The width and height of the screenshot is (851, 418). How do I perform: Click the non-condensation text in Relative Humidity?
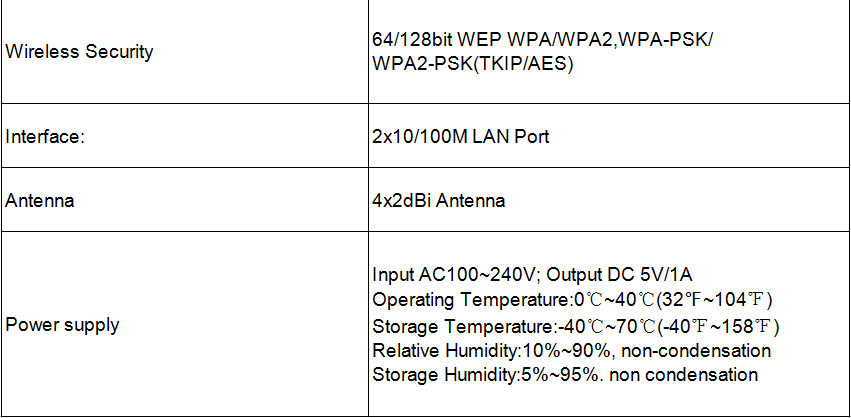(695, 351)
